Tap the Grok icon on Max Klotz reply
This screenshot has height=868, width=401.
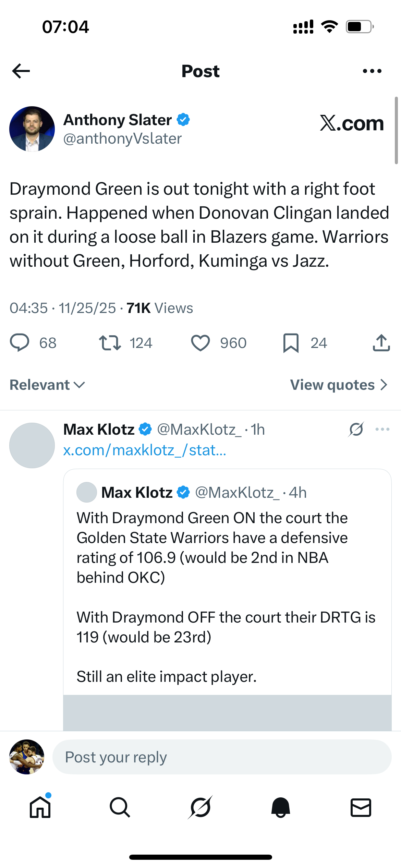pos(356,429)
